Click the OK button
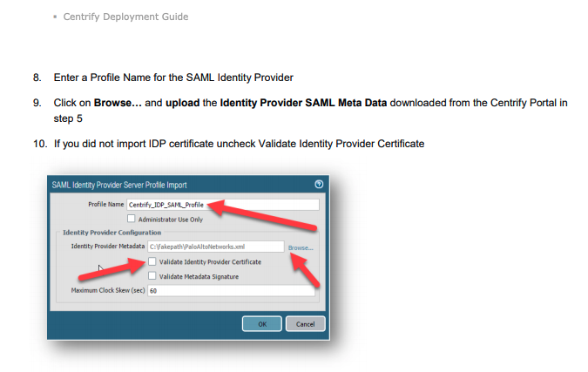The width and height of the screenshot is (588, 372). click(261, 324)
